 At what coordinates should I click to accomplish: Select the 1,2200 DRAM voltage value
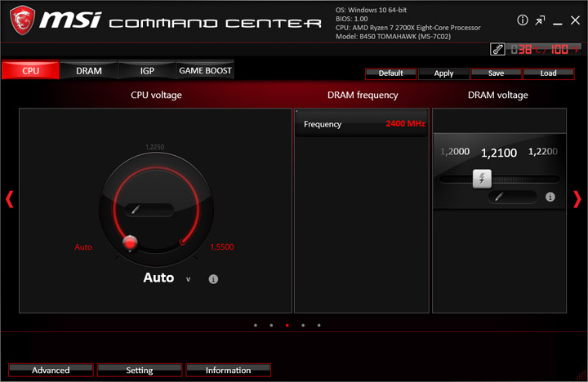[x=542, y=152]
